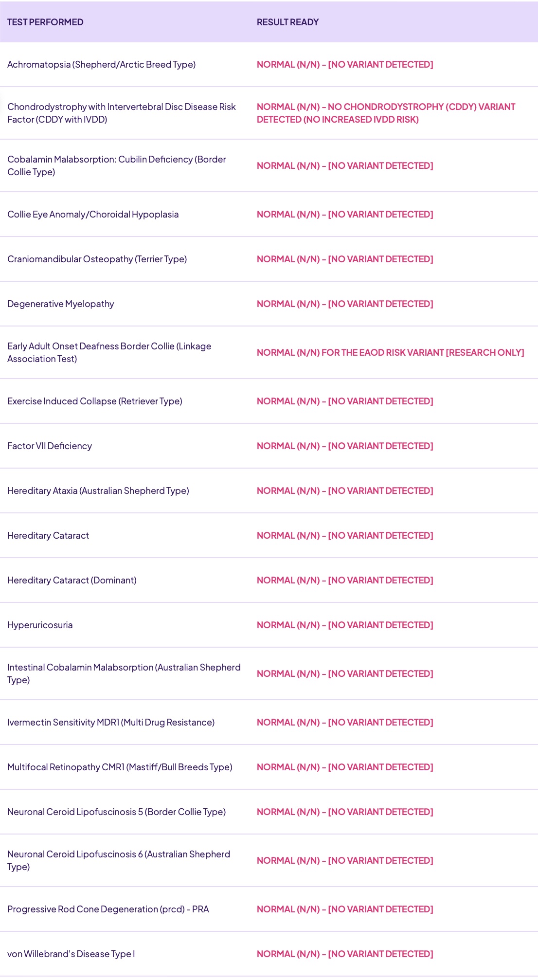Click the RESULT READY column header
Screen dimensions: 538x980
pos(287,22)
